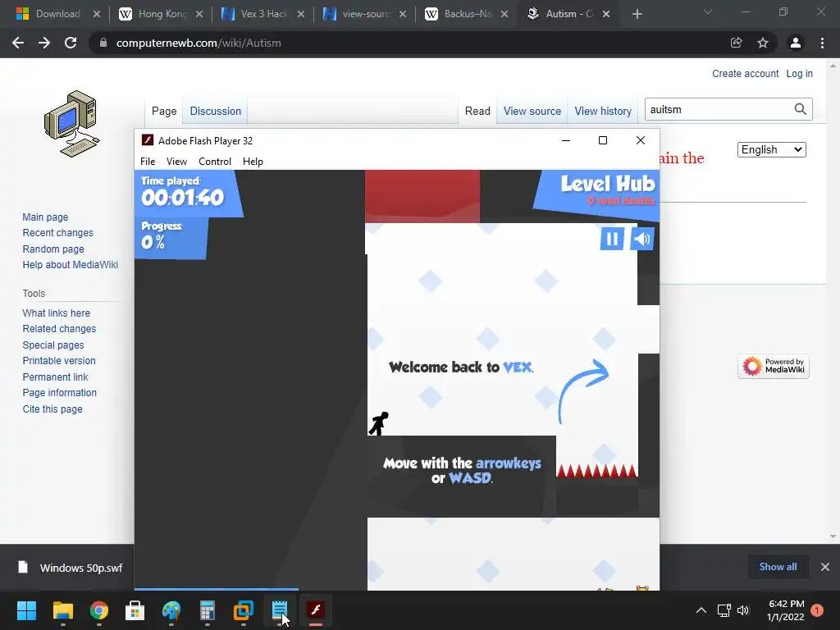
Task: Open the File menu in Flash Player
Action: coord(148,162)
